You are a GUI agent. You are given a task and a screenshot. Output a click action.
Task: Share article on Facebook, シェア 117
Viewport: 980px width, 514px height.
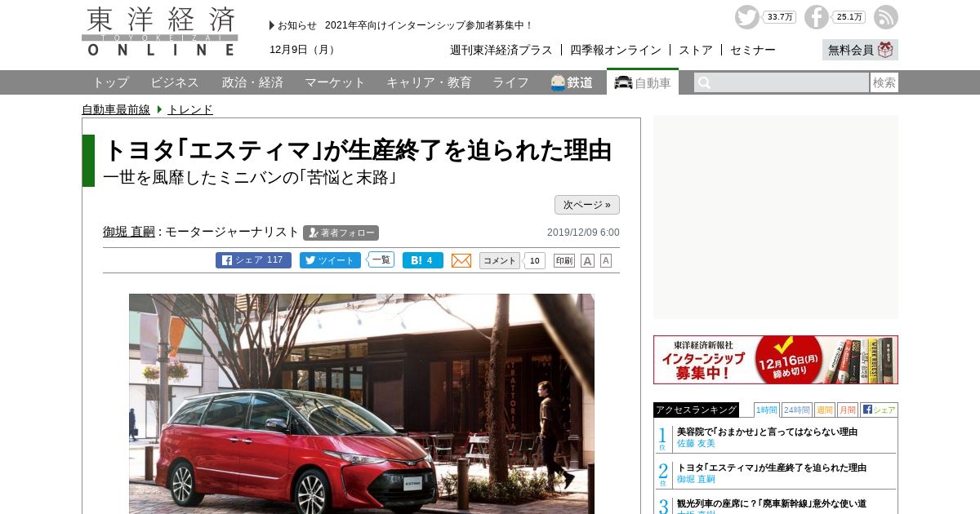click(x=253, y=260)
